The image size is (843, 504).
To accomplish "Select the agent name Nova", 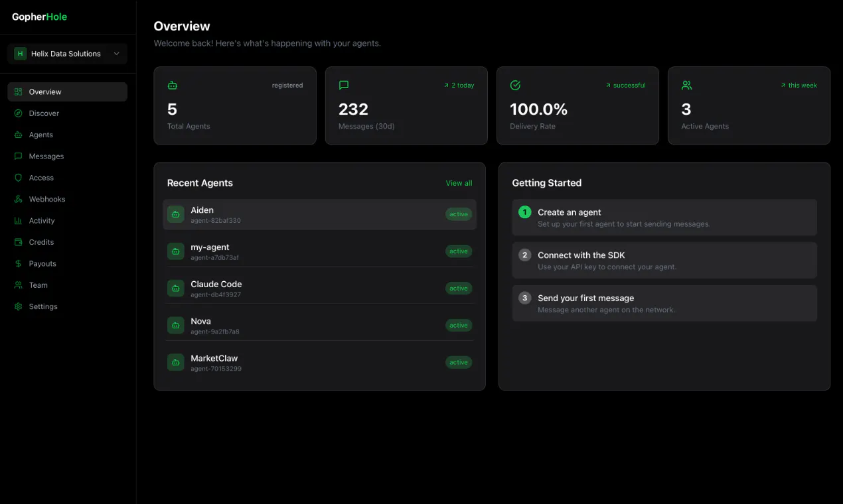I will (201, 322).
